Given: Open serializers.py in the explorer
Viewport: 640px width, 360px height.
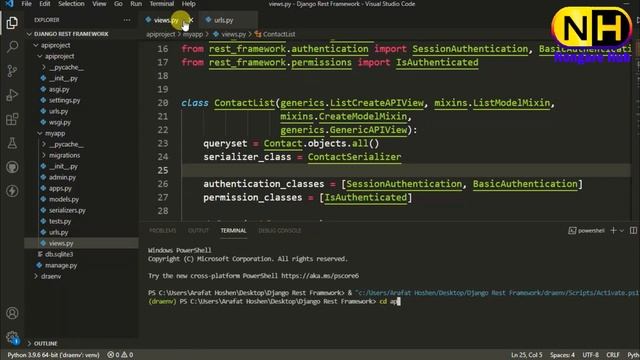Looking at the screenshot, I should [x=67, y=211].
